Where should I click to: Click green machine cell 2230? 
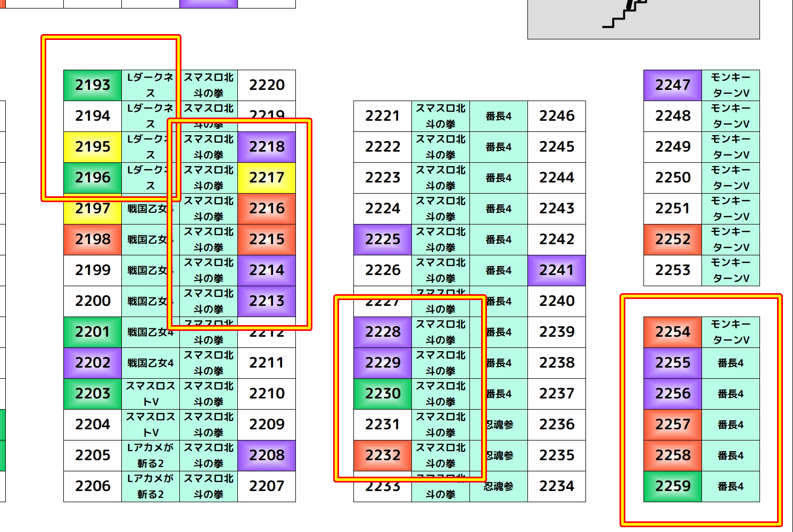click(383, 394)
